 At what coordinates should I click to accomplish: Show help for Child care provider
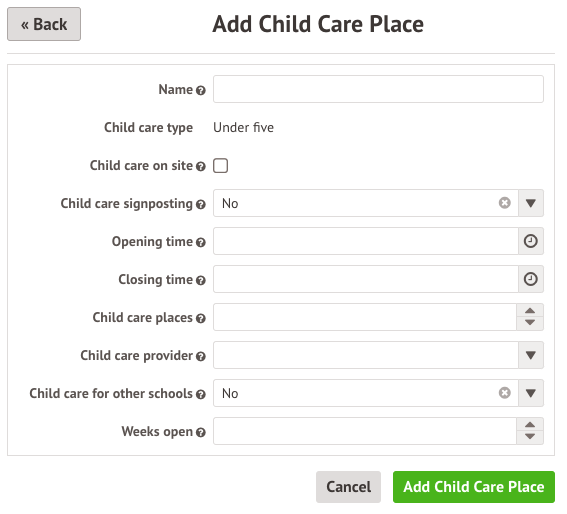201,356
